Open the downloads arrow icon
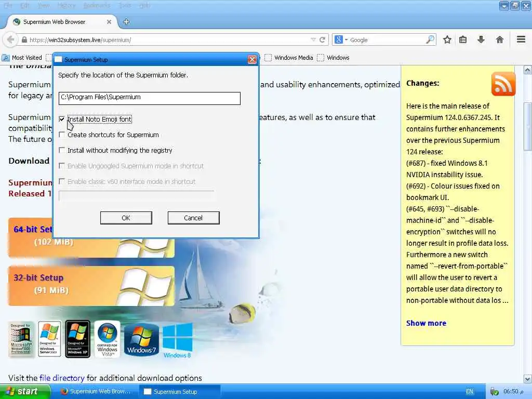The image size is (532, 399). coord(481,39)
